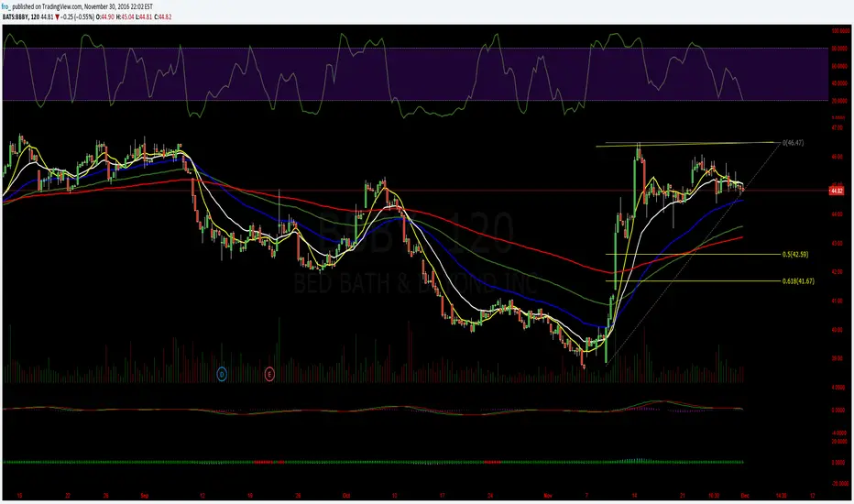Click the 20.0000 oscillator scale label
The image size is (854, 504).
838,101
